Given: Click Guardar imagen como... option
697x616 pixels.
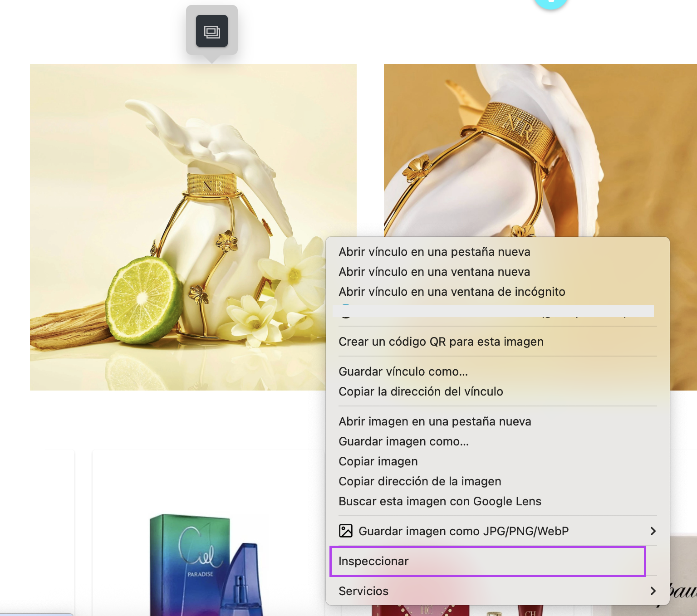Looking at the screenshot, I should (403, 441).
